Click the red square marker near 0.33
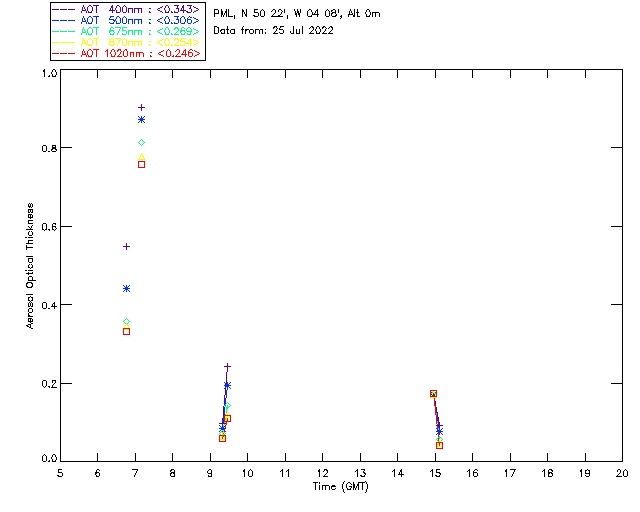 127,332
